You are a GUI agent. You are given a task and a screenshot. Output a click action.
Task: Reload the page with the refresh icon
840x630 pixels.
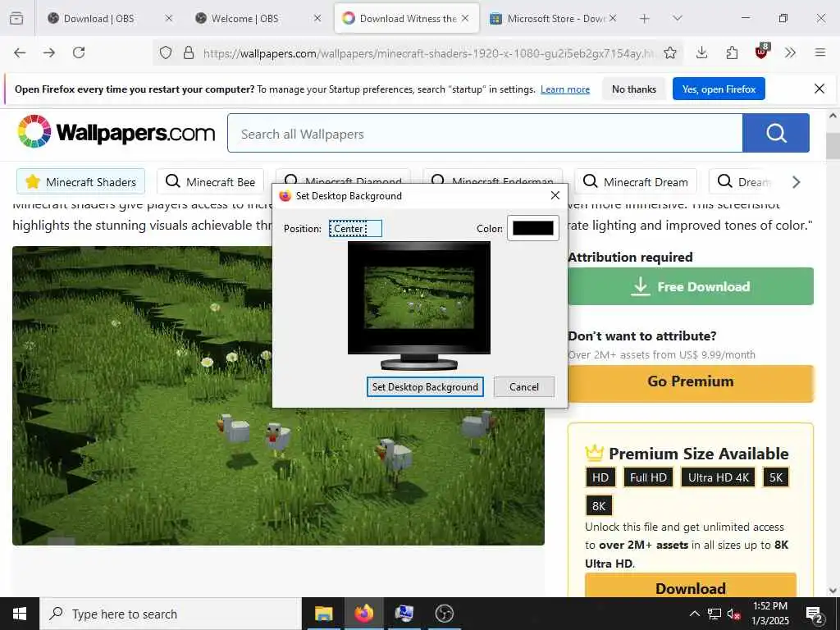(79, 52)
